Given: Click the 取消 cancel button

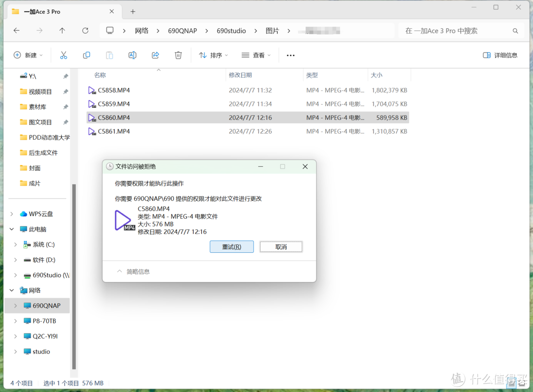Looking at the screenshot, I should 281,247.
